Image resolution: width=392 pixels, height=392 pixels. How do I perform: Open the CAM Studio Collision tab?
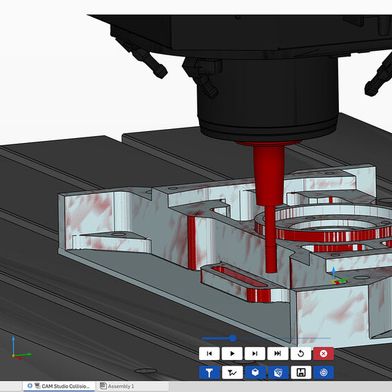59,386
